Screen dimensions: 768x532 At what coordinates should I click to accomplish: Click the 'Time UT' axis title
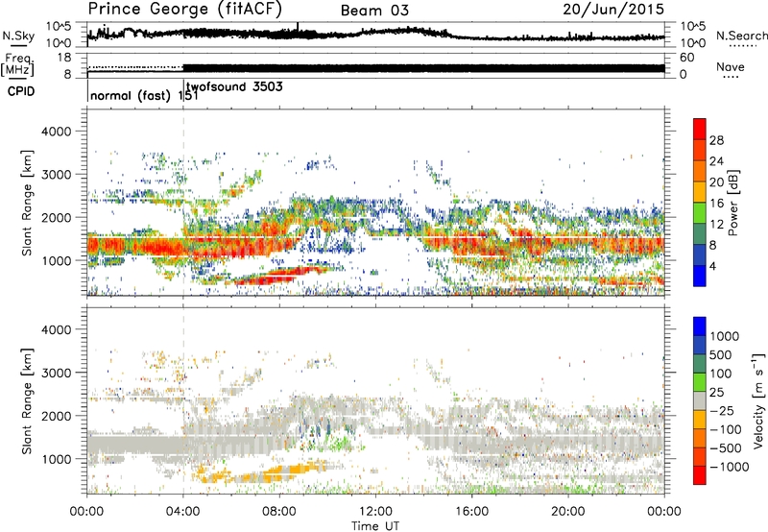point(375,525)
